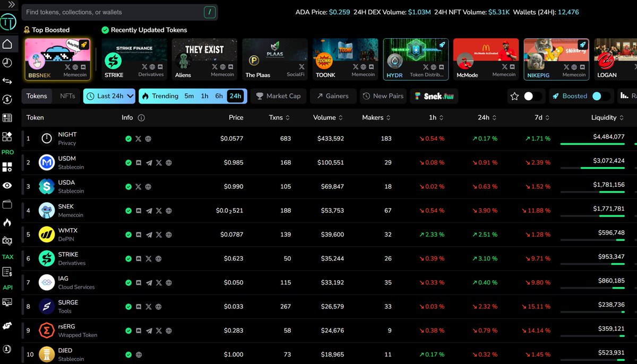Screen dimensions: 637x364
Task: Open the swap arrows sidebar icon
Action: [7, 81]
